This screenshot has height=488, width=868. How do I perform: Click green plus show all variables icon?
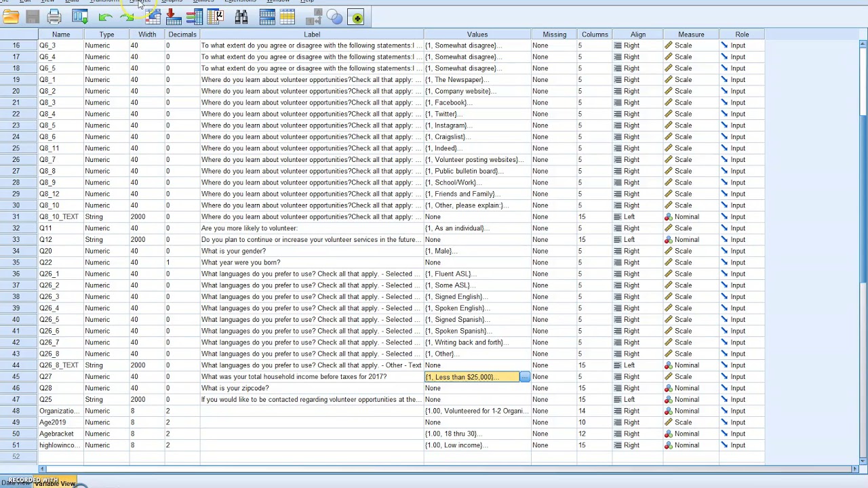357,17
